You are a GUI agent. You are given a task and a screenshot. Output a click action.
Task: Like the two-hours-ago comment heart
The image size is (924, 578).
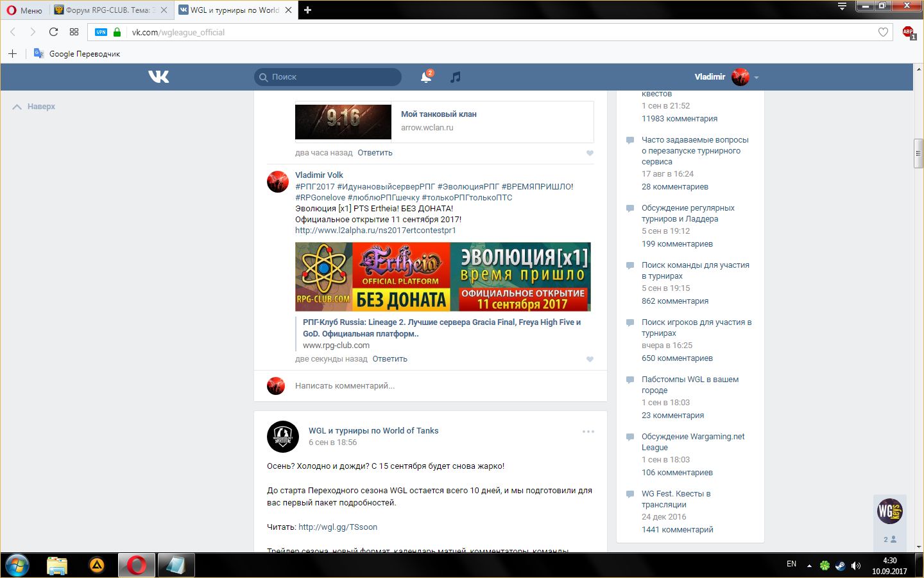(590, 153)
